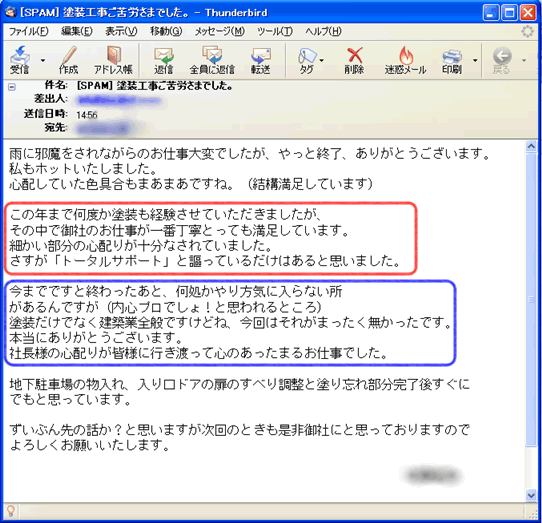This screenshot has width=542, height=523.
Task: Click the 全員に返信 (Reply All) icon
Action: pyautogui.click(x=212, y=60)
